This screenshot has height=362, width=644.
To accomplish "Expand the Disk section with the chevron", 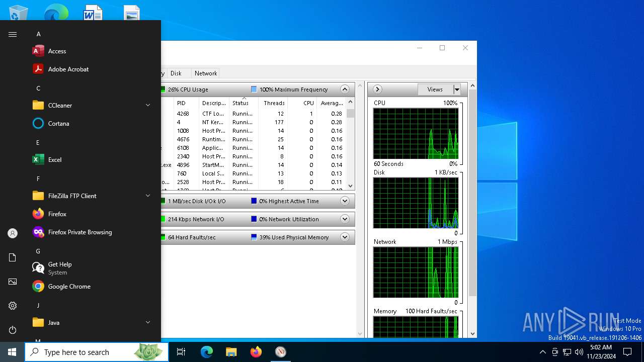I will [345, 201].
